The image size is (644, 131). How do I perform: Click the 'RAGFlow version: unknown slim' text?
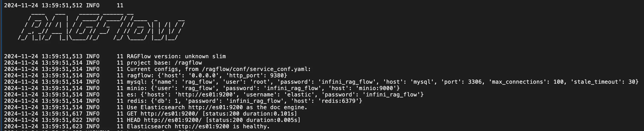pyautogui.click(x=176, y=56)
